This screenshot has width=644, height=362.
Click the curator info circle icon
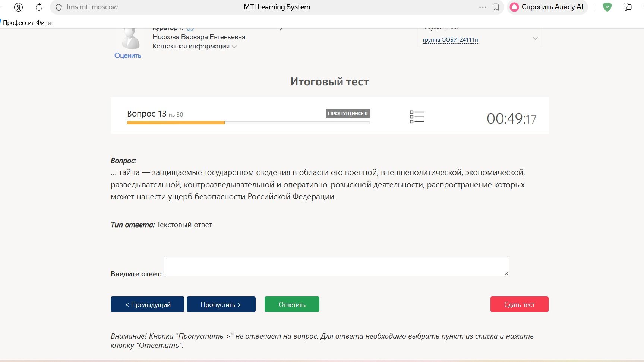click(x=190, y=29)
